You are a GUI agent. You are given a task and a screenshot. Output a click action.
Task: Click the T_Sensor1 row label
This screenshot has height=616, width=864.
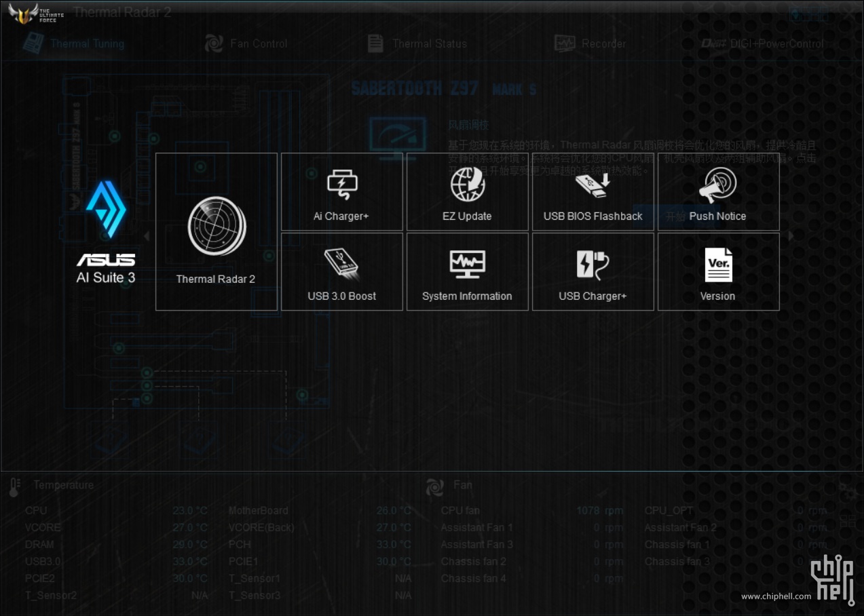[255, 578]
